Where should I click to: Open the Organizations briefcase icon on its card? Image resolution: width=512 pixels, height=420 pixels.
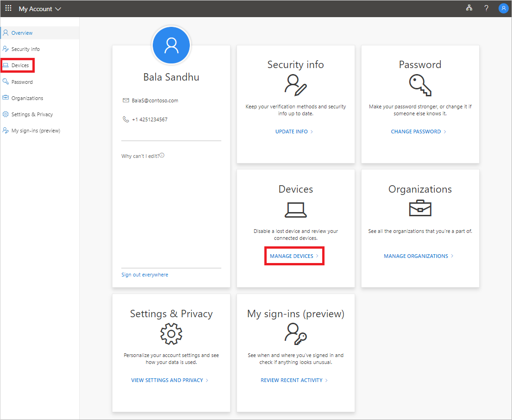420,208
